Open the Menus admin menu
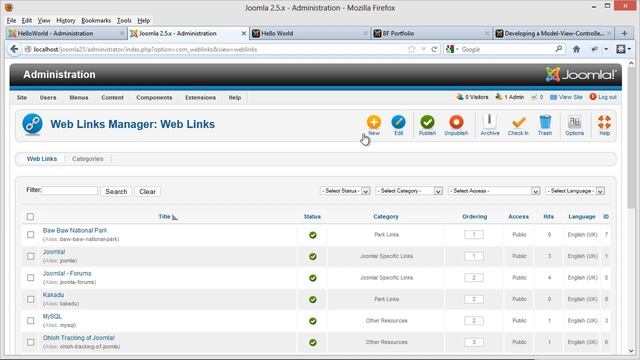The height and width of the screenshot is (360, 640). pyautogui.click(x=79, y=98)
